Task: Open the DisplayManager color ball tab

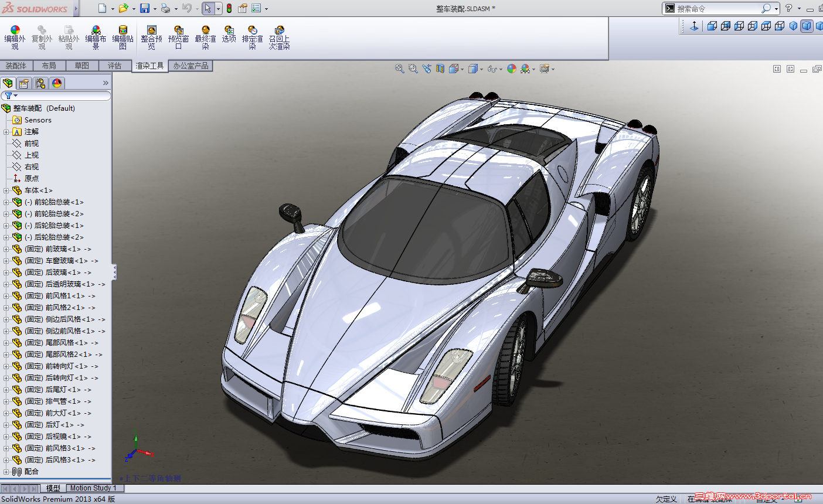Action: point(57,83)
